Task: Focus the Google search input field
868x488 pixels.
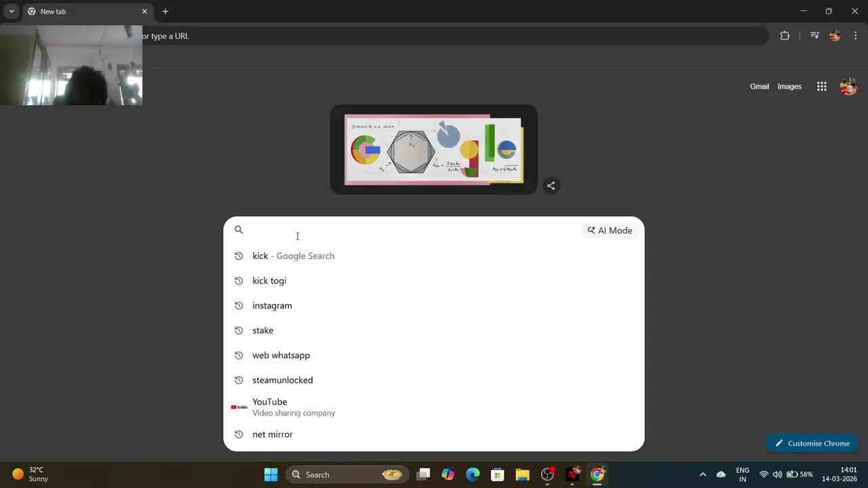Action: 414,230
